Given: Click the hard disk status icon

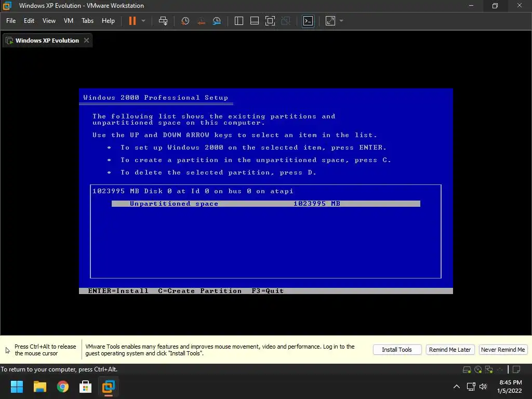Looking at the screenshot, I should (467, 369).
